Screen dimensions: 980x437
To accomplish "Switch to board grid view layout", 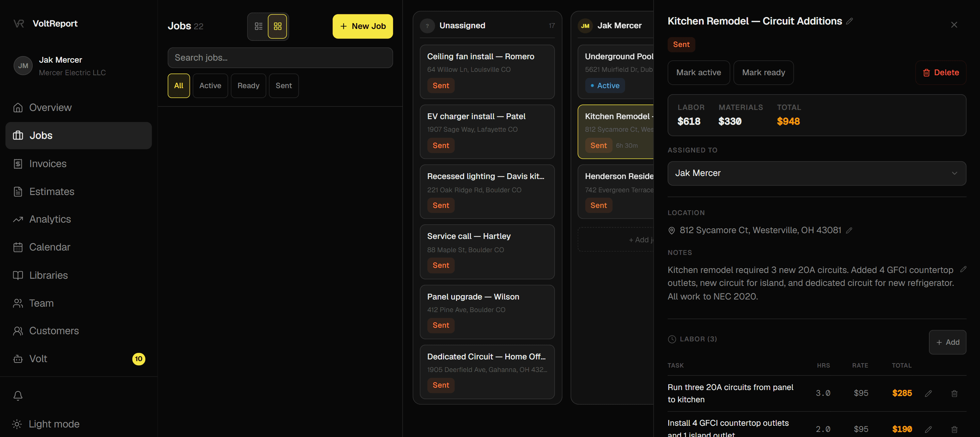I will (x=278, y=26).
